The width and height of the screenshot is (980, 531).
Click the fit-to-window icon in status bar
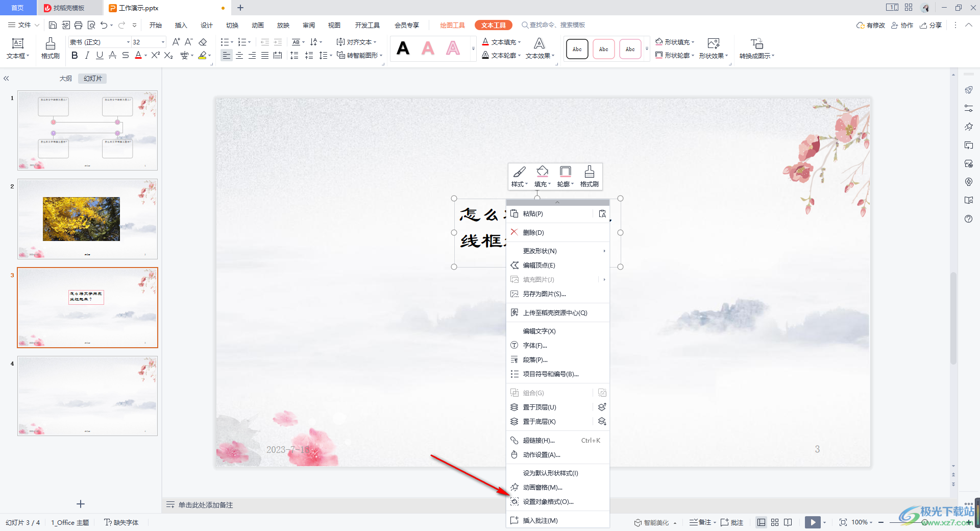[843, 522]
